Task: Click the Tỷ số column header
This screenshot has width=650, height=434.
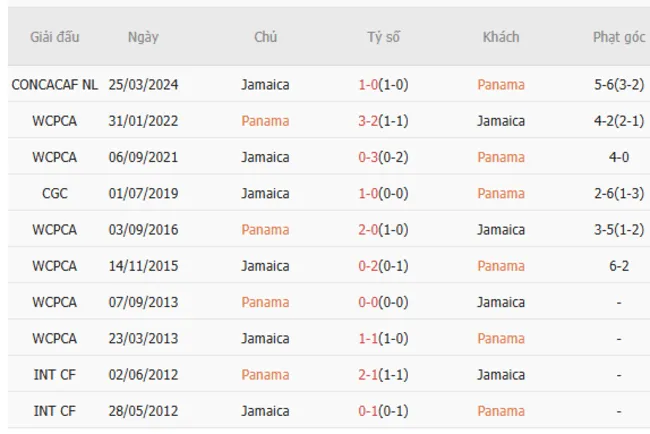Action: [383, 37]
